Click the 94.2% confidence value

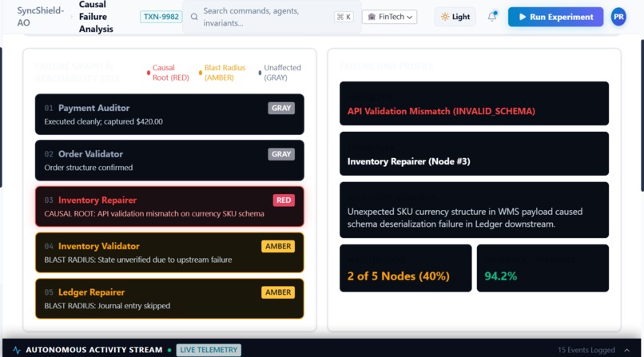tap(501, 276)
